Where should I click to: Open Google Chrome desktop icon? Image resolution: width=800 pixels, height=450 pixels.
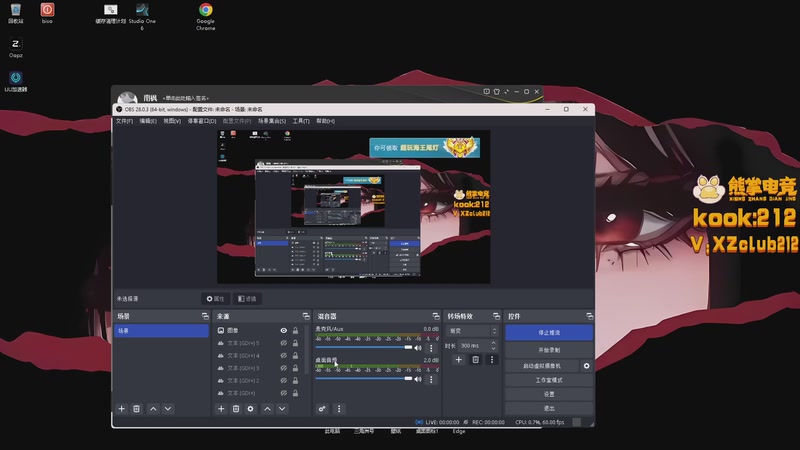coord(206,16)
